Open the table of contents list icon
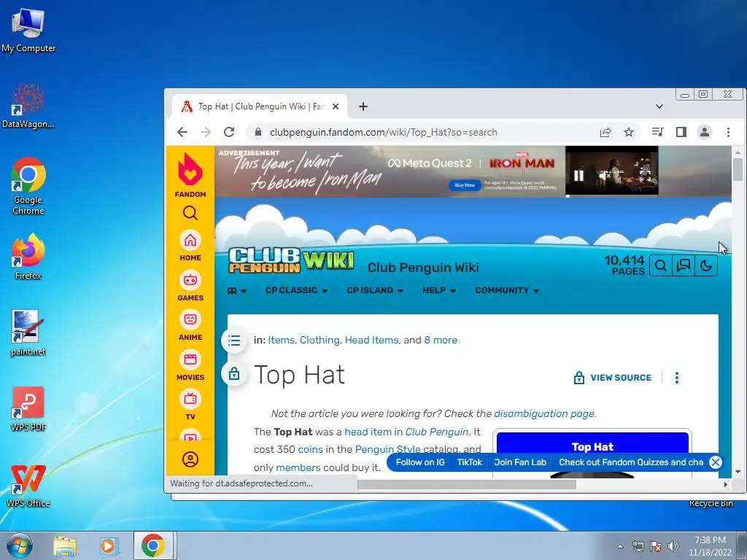The width and height of the screenshot is (747, 560). click(x=234, y=341)
